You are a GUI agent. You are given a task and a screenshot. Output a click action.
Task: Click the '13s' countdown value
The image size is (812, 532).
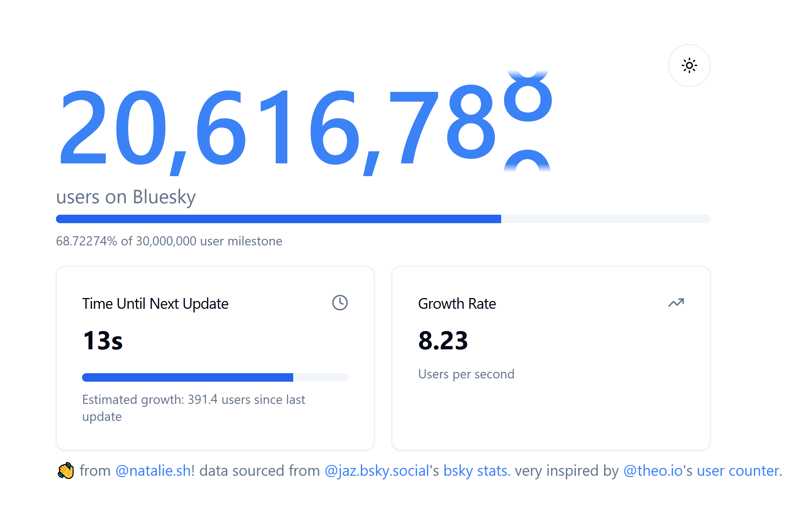click(103, 341)
